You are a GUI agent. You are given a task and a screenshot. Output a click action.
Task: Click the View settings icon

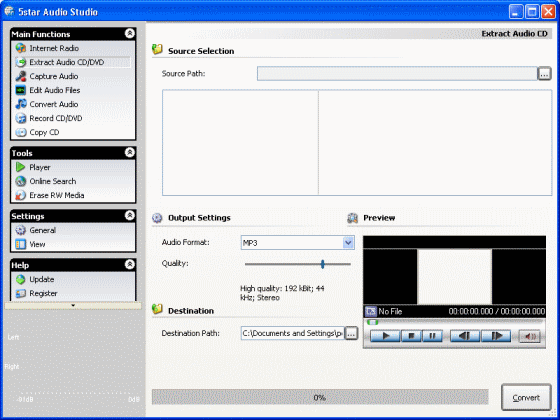[21, 244]
